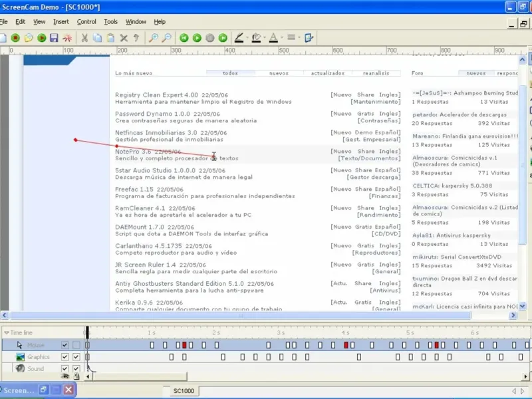Viewport: 532px width, 399px height.
Task: Jump to end with green forward button
Action: 223,38
